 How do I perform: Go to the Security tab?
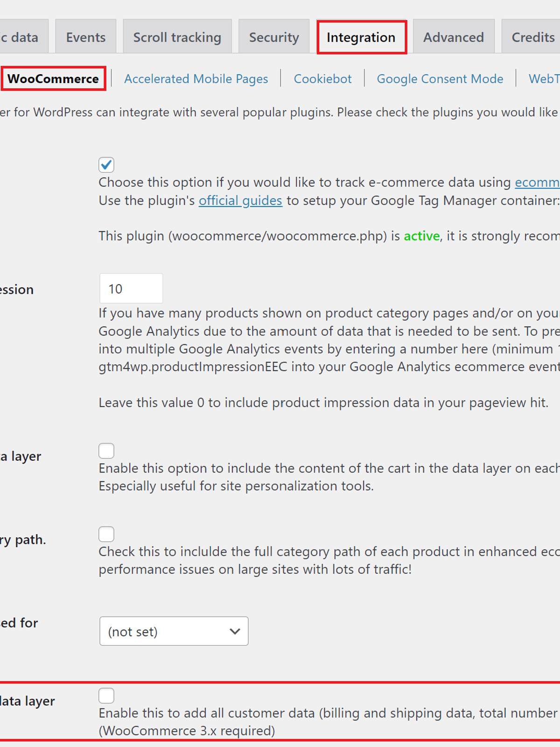[274, 37]
